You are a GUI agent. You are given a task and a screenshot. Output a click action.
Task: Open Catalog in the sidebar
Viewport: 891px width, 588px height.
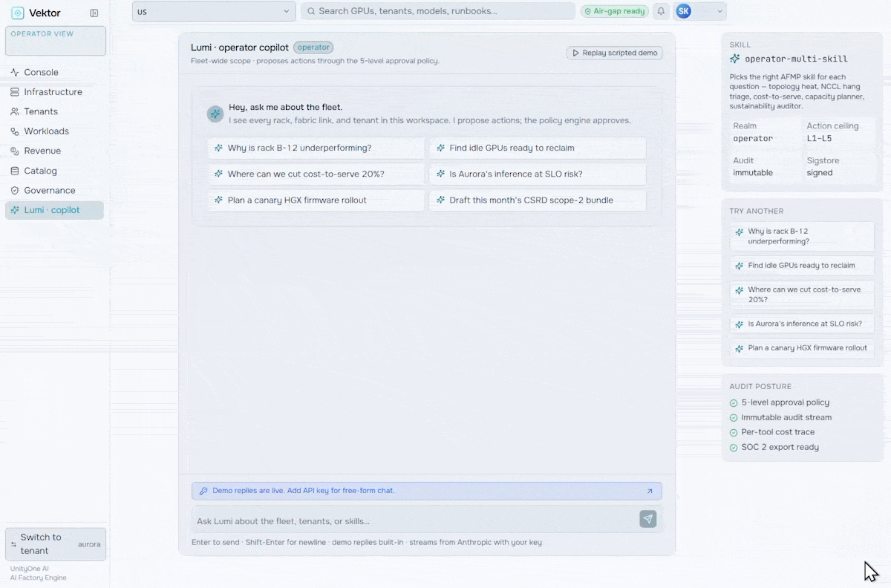coord(54,171)
